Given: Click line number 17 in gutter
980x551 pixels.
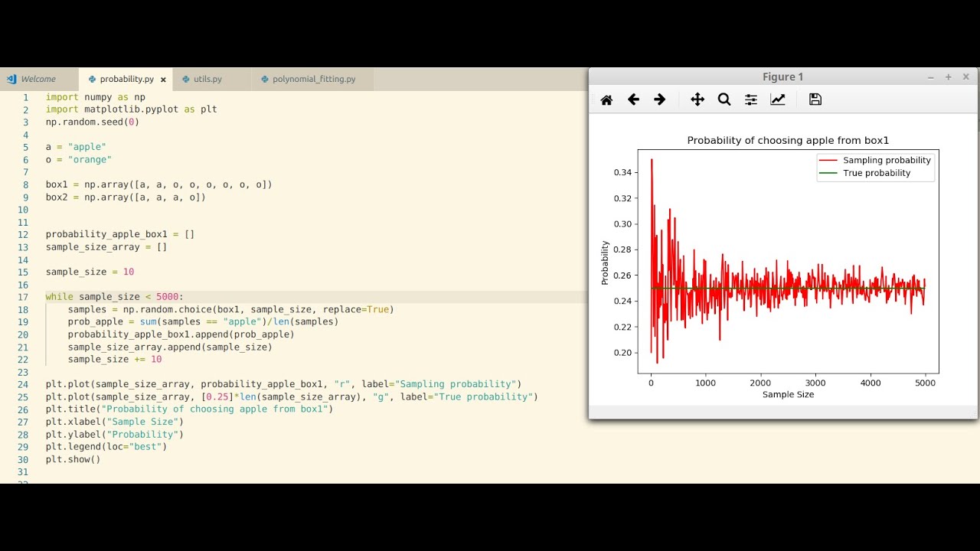Looking at the screenshot, I should pos(23,297).
